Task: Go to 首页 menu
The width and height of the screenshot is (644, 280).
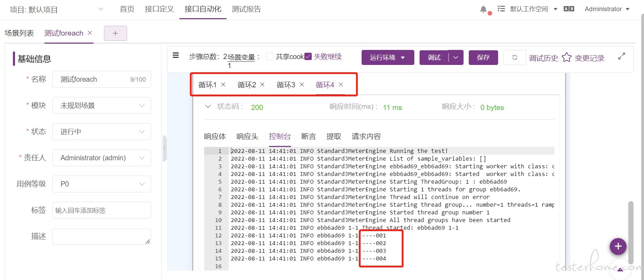Action: 127,9
